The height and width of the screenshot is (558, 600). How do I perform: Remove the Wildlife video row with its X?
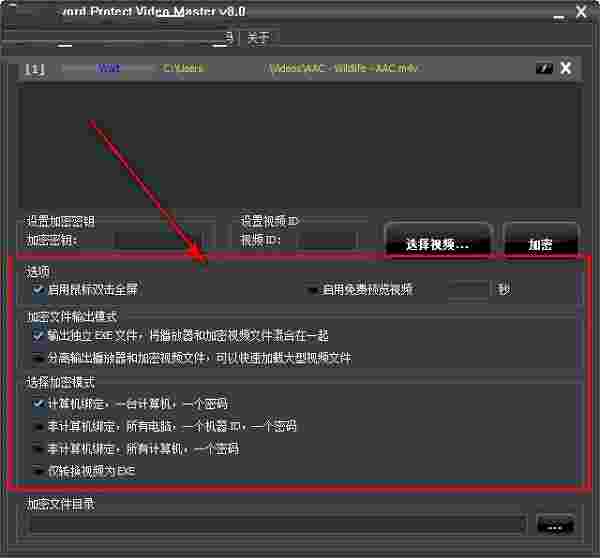(x=566, y=68)
